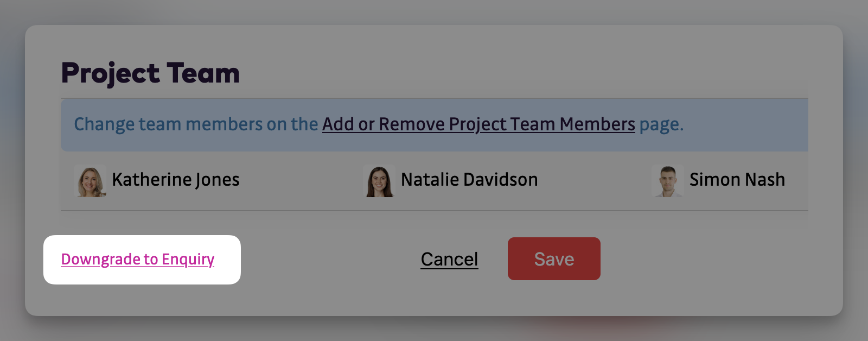Screen dimensions: 868x341
Task: Select the Katherine Jones name label
Action: 175,180
